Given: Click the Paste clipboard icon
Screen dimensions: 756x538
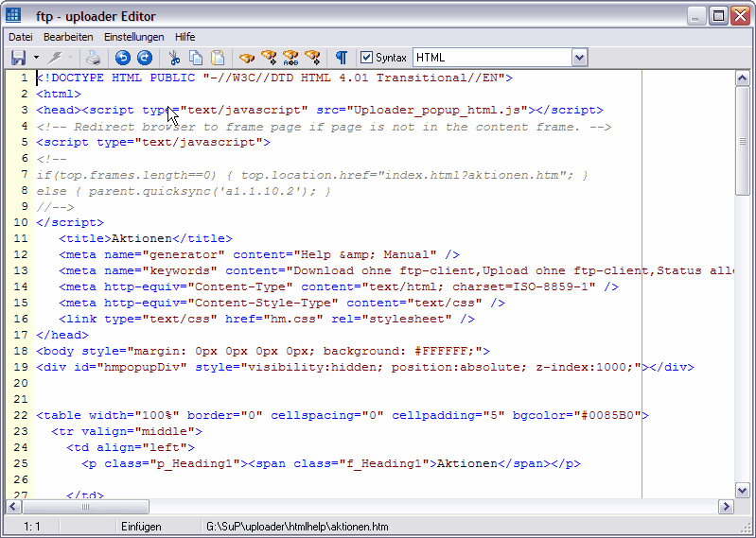Looking at the screenshot, I should (x=218, y=58).
